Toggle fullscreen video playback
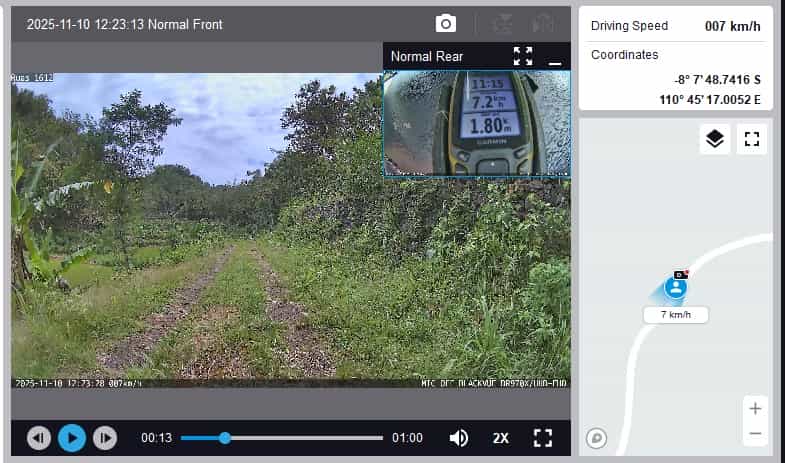 point(543,438)
